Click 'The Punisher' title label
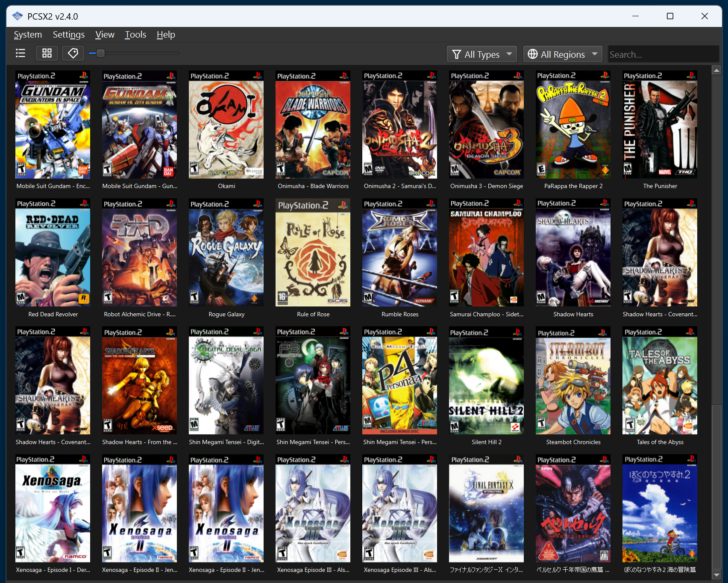 [x=660, y=186]
